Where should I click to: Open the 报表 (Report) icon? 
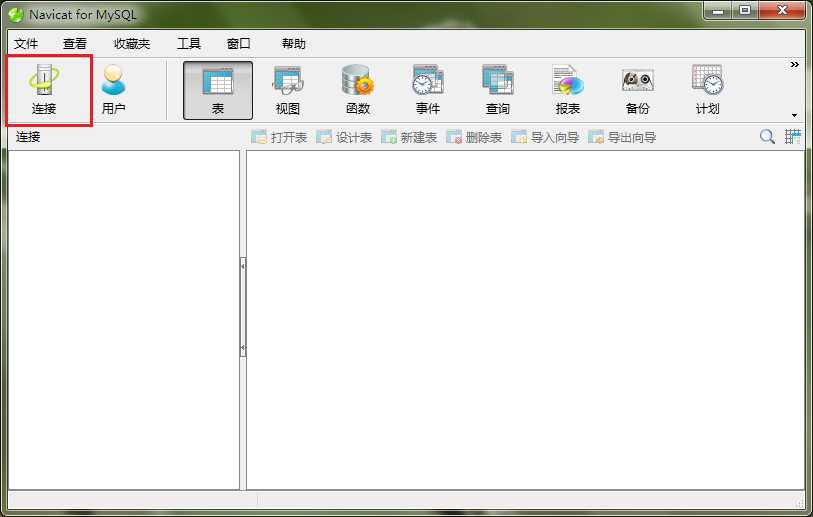click(x=568, y=90)
